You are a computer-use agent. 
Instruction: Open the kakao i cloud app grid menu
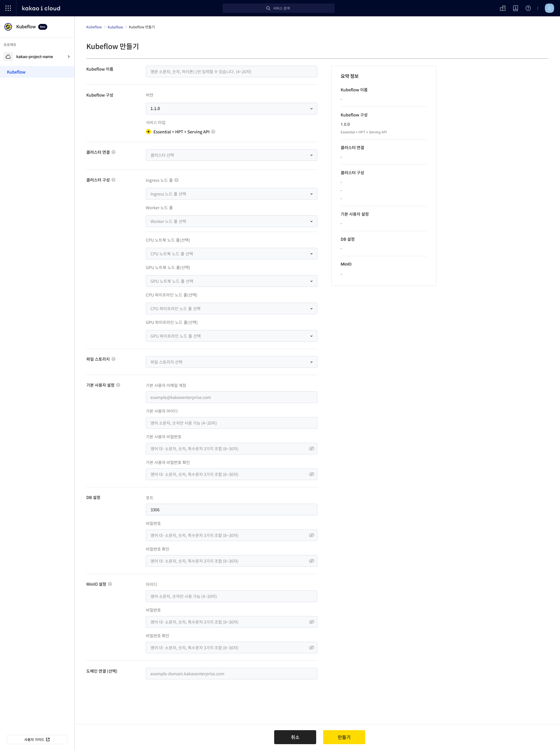pos(8,8)
